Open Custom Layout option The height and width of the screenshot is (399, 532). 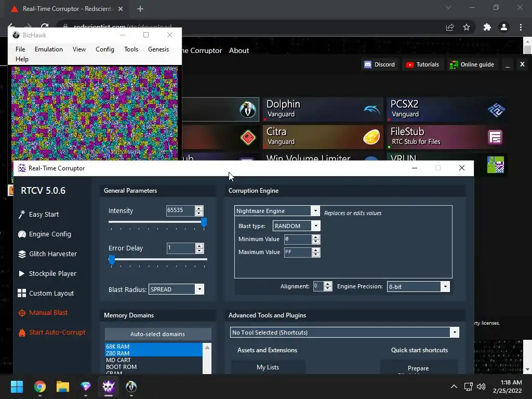click(x=46, y=293)
